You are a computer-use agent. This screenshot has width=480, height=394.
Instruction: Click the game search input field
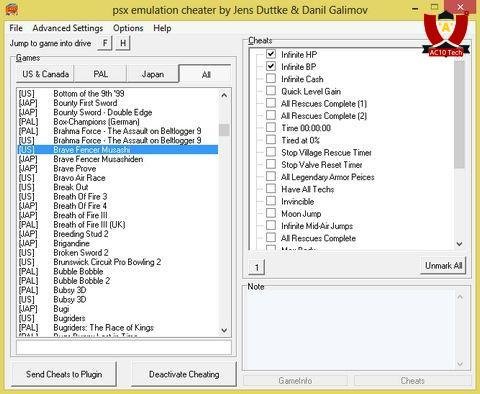124,347
